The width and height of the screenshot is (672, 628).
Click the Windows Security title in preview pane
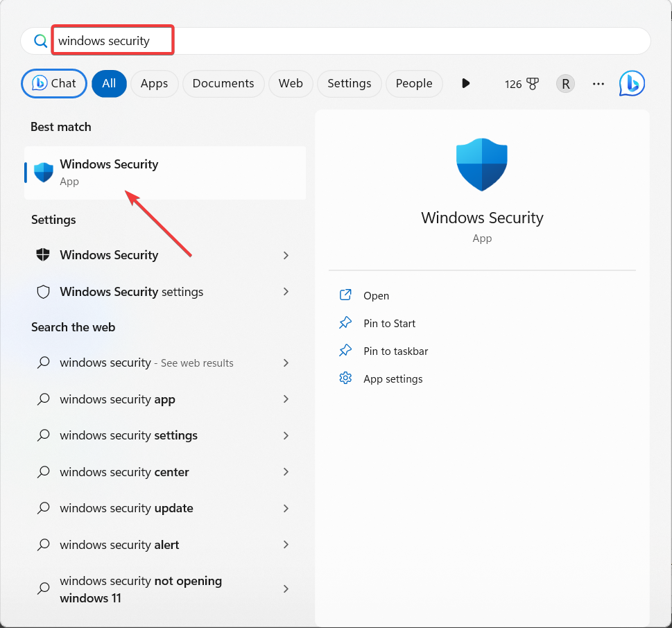[x=482, y=218]
